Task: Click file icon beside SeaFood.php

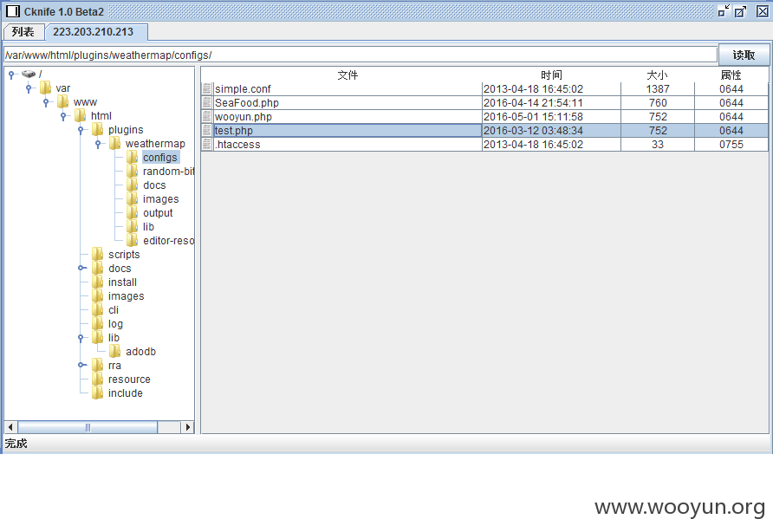Action: 207,102
